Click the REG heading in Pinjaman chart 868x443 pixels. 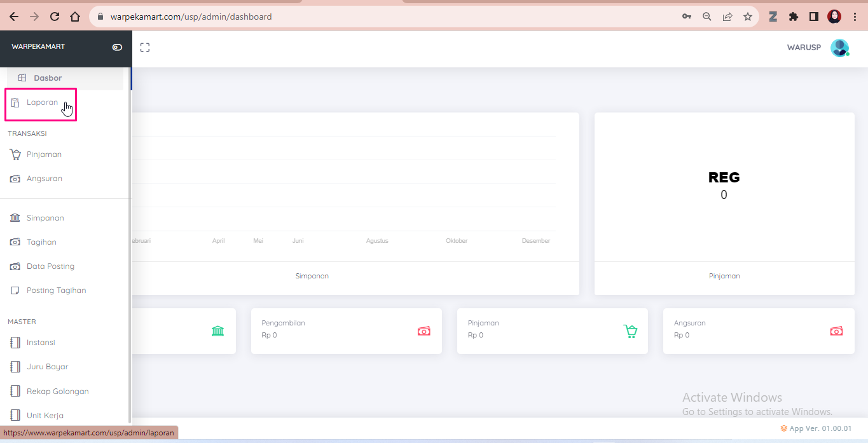click(x=724, y=177)
